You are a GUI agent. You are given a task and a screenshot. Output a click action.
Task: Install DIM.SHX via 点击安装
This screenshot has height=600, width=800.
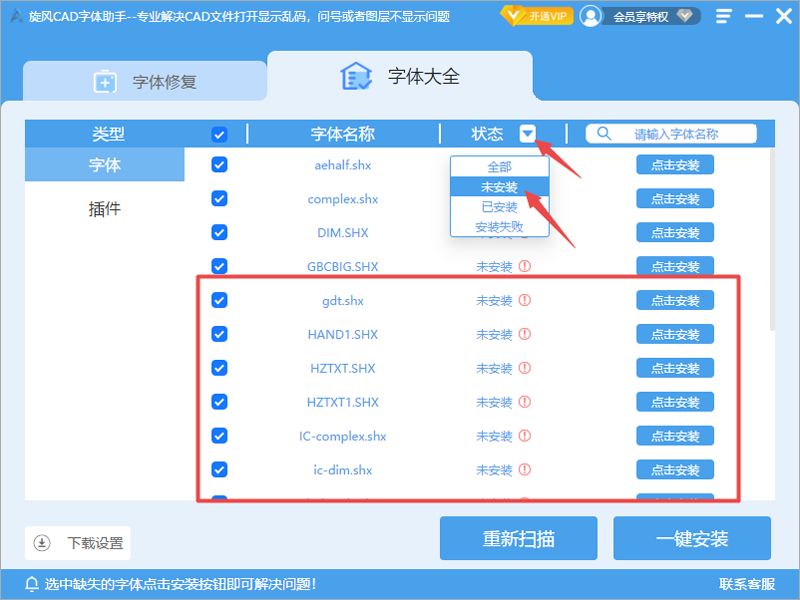pos(675,233)
